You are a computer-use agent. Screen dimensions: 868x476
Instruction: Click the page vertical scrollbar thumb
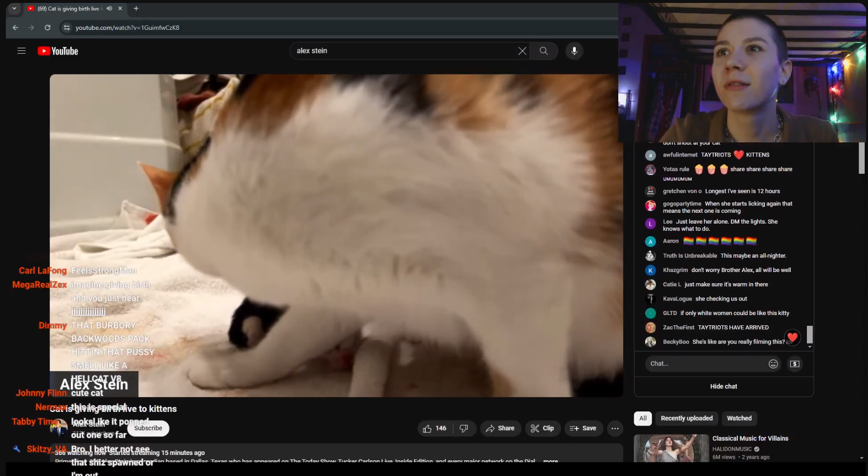click(x=862, y=158)
